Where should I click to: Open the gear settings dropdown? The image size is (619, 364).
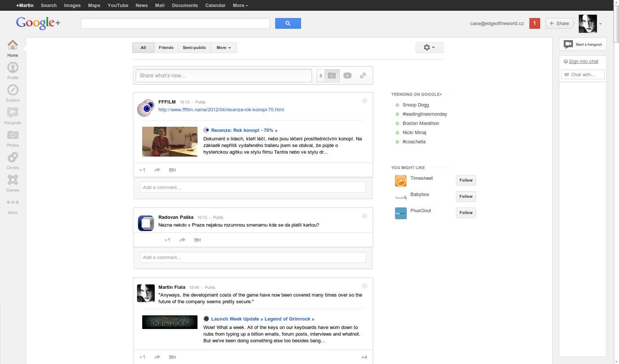coord(429,48)
